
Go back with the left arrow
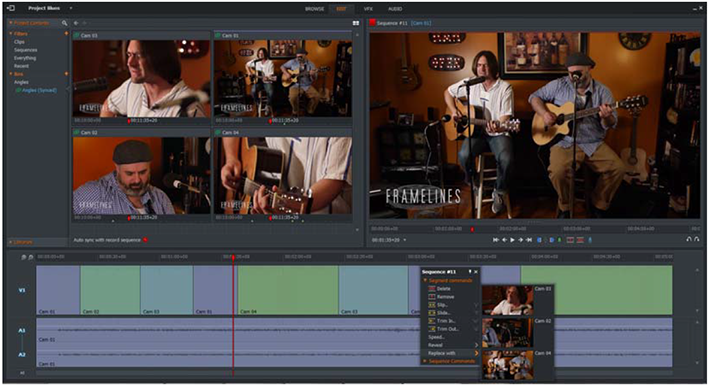(x=76, y=23)
